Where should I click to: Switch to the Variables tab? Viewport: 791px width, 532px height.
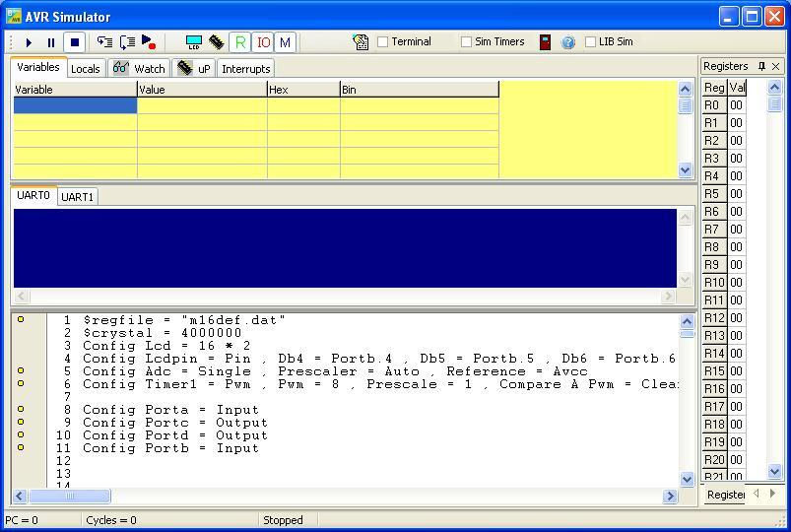(37, 67)
